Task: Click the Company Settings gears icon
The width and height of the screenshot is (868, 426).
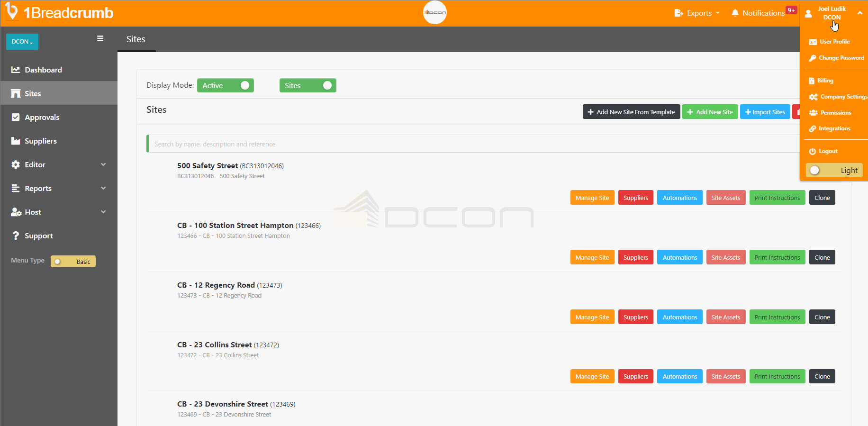Action: point(814,97)
